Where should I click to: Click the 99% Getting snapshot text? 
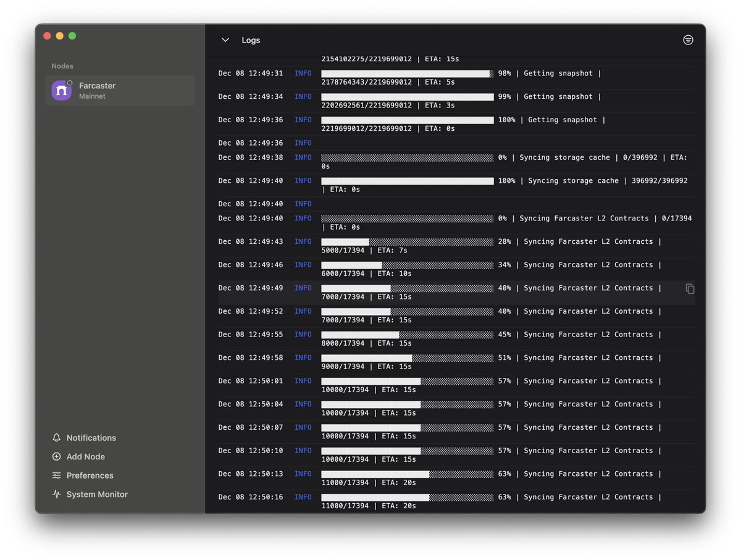(550, 97)
